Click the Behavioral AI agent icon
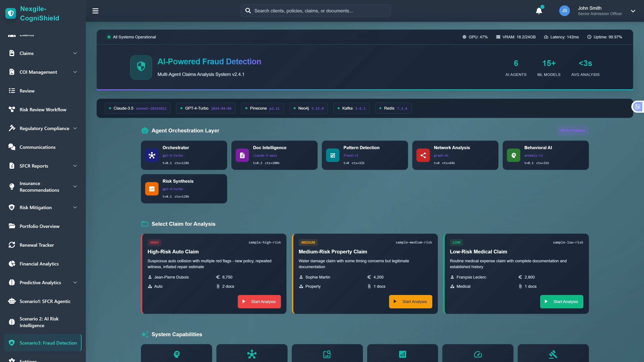The width and height of the screenshot is (644, 362). click(x=514, y=155)
